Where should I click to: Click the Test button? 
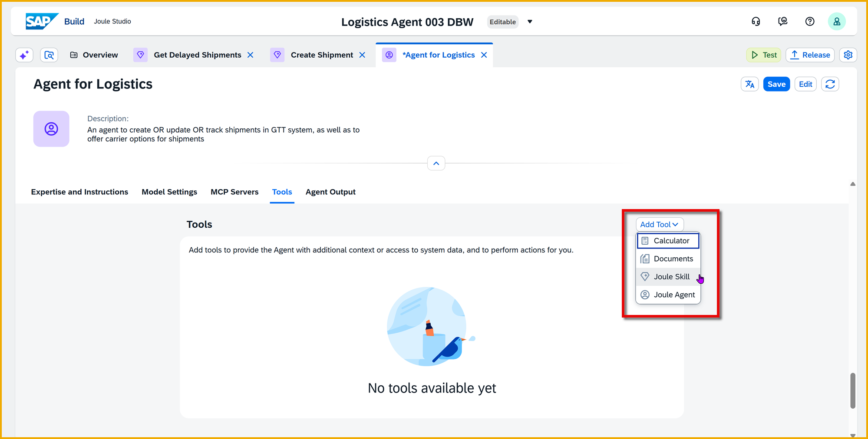(x=764, y=55)
